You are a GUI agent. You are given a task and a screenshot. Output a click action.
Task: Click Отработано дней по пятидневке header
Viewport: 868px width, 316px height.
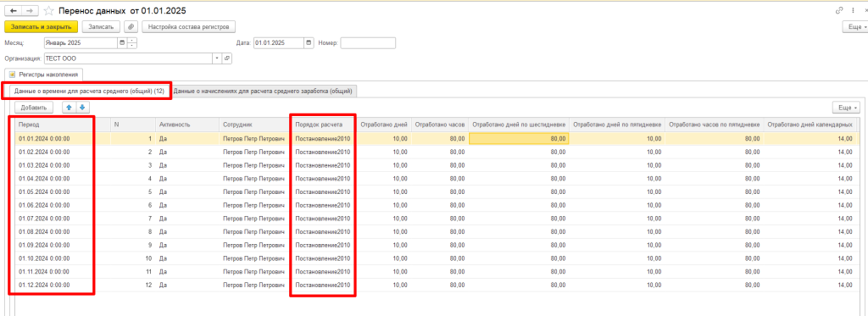coord(617,125)
